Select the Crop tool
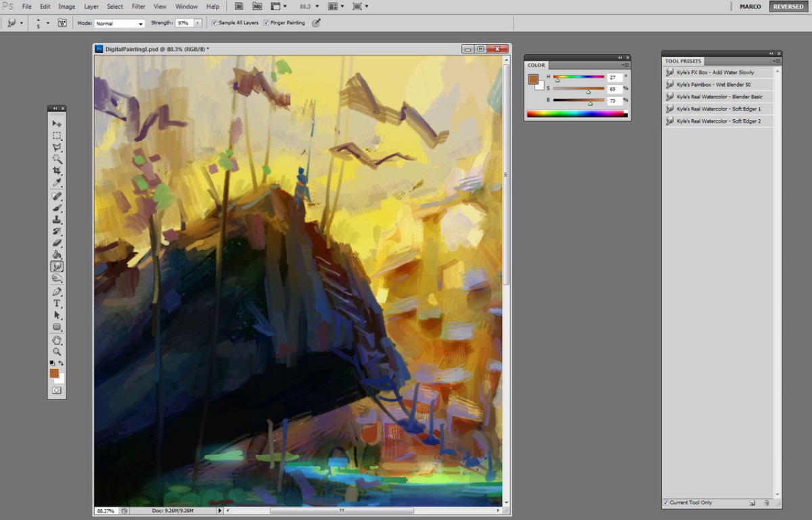The height and width of the screenshot is (520, 812). pyautogui.click(x=57, y=171)
